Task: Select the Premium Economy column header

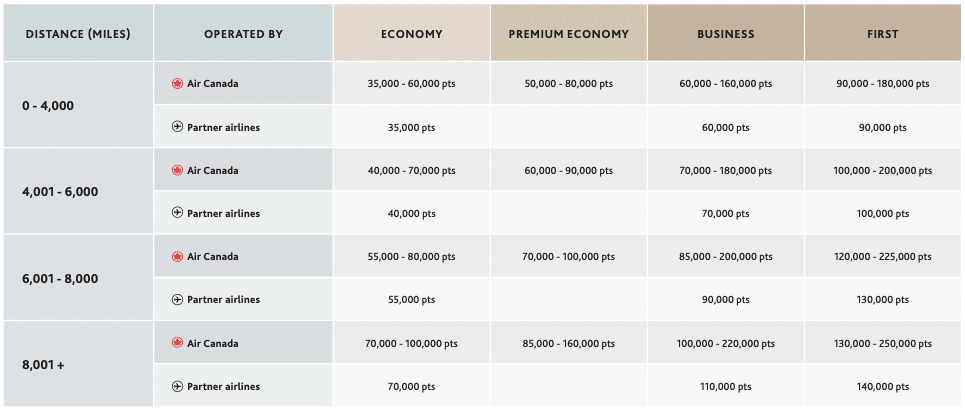Action: point(568,34)
